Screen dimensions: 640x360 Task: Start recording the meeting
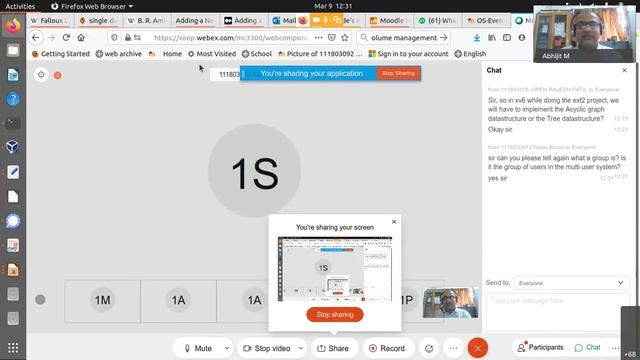click(387, 348)
